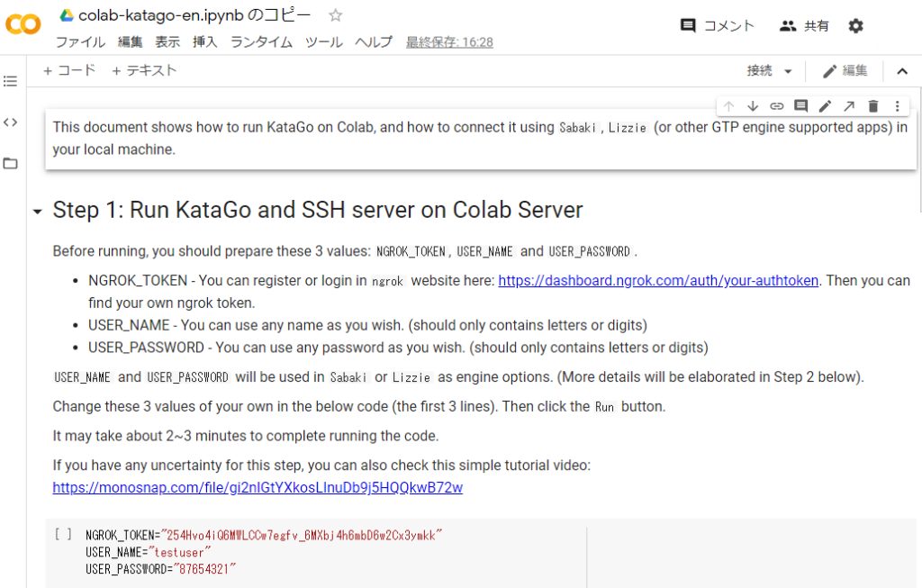The height and width of the screenshot is (588, 922).
Task: Move cell up with the up arrow icon
Action: pos(729,106)
